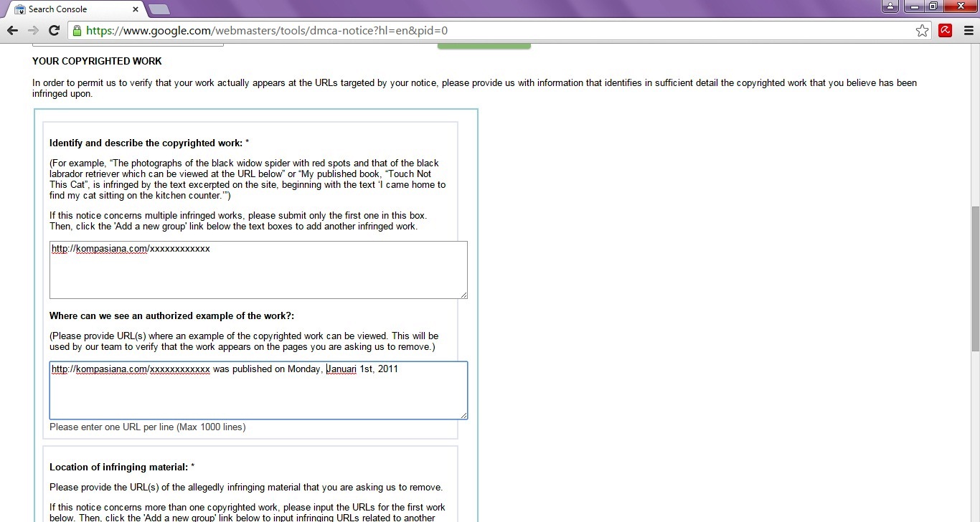Click the 'YOUR COPYRIGHTED WORK' heading

pos(97,61)
